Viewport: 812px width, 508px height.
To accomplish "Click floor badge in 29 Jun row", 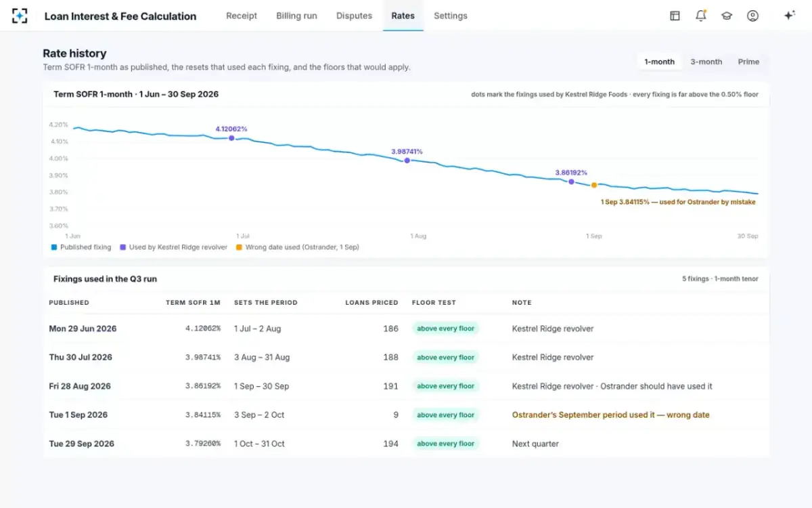I will [x=445, y=329].
